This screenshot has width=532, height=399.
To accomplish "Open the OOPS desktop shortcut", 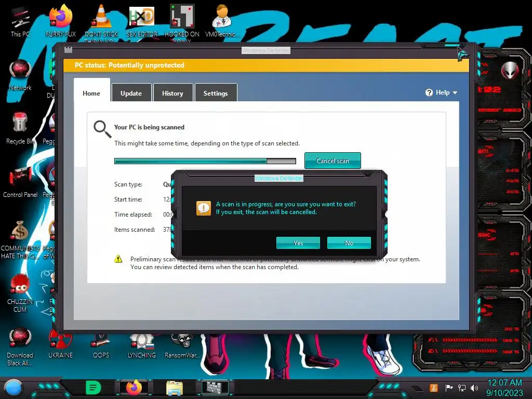I will [x=101, y=346].
